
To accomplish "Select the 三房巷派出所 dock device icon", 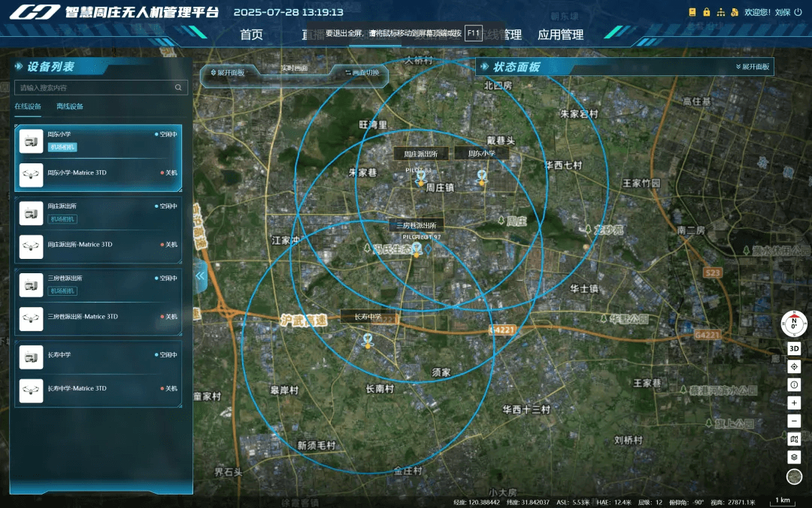I will (31, 285).
